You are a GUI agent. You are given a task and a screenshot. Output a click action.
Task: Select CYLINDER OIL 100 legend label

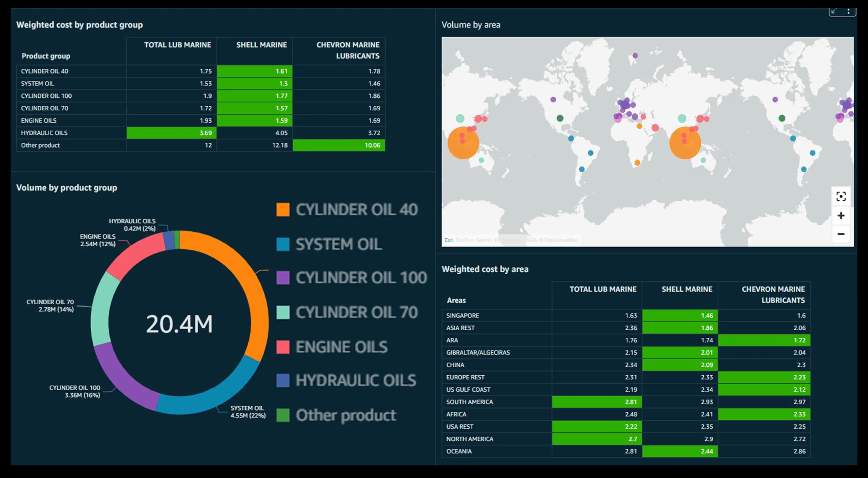coord(361,278)
